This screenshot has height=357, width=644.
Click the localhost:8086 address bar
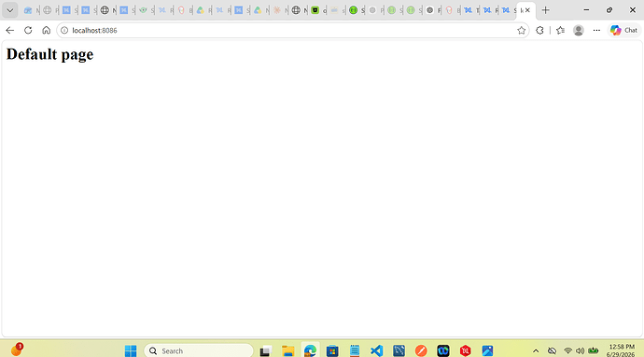(287, 31)
